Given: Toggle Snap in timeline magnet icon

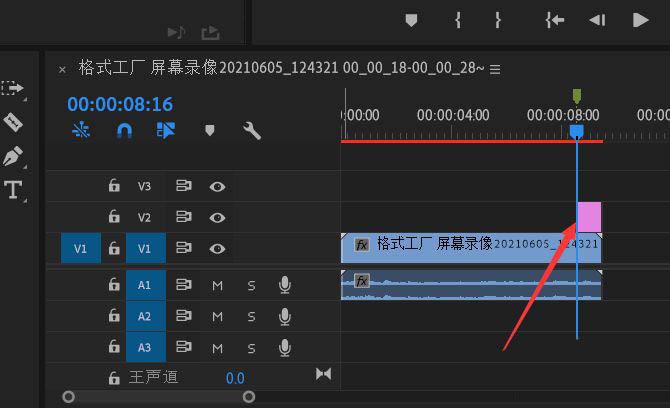Looking at the screenshot, I should 124,130.
